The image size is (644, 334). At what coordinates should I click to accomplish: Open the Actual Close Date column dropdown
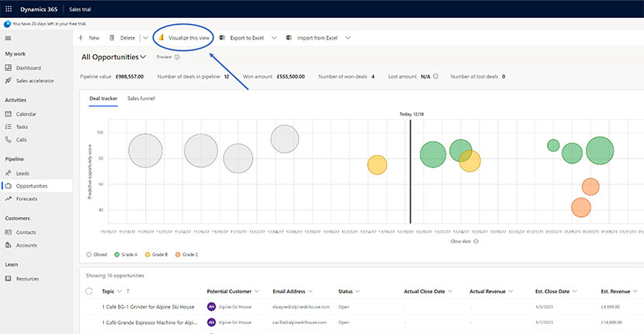[x=450, y=291]
